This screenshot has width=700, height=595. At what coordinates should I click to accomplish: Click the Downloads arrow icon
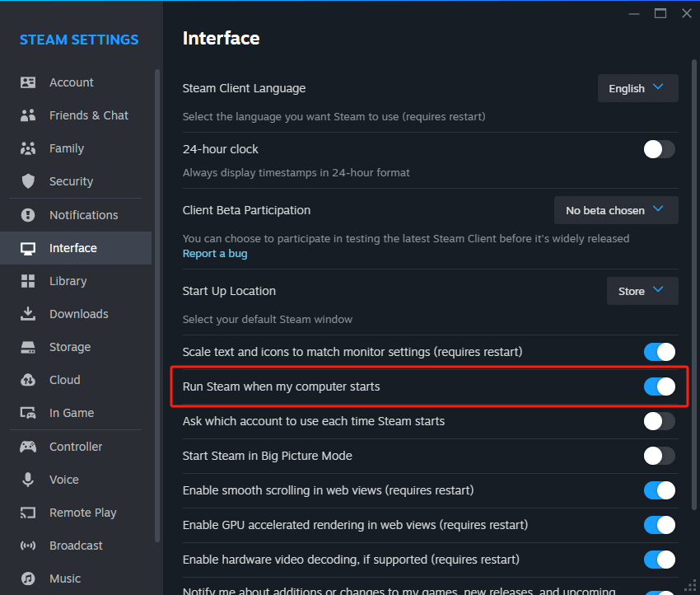click(28, 314)
